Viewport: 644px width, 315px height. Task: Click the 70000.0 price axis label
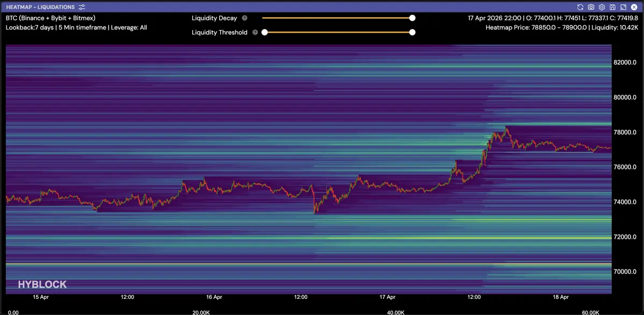coord(625,272)
